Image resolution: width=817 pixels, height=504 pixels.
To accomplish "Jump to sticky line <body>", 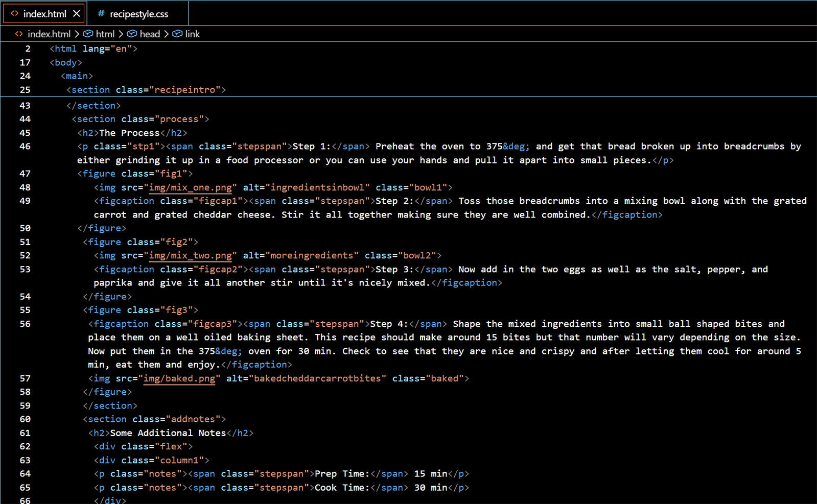I will click(x=66, y=62).
